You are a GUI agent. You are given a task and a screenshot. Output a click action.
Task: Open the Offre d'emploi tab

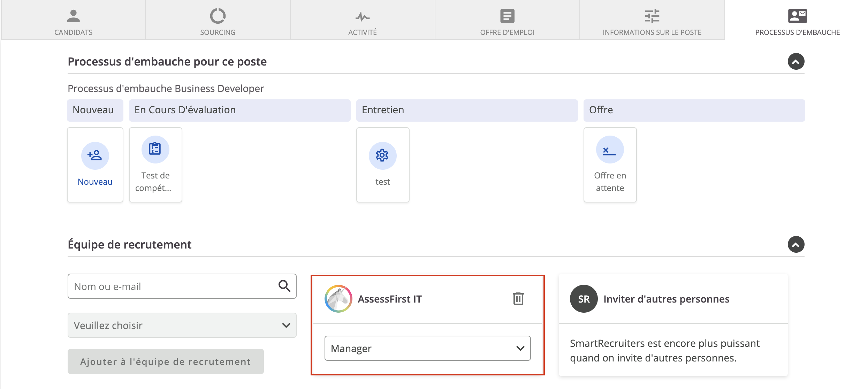[507, 20]
